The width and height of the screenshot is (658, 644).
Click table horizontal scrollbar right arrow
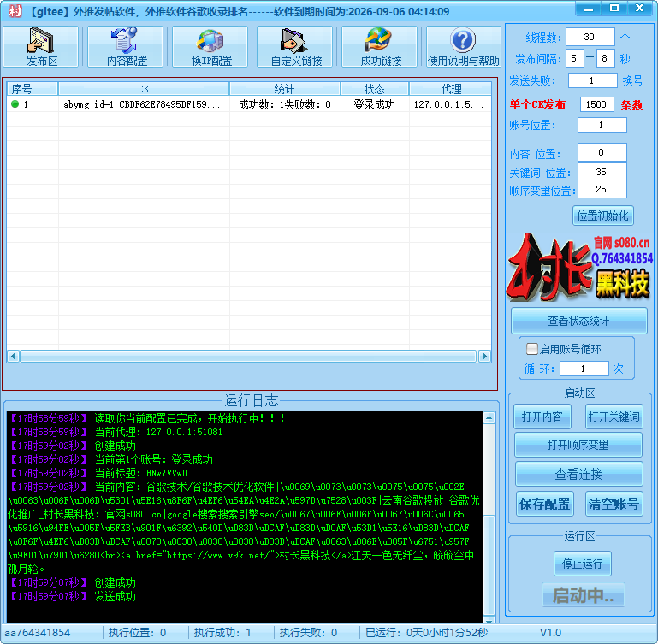pyautogui.click(x=485, y=356)
